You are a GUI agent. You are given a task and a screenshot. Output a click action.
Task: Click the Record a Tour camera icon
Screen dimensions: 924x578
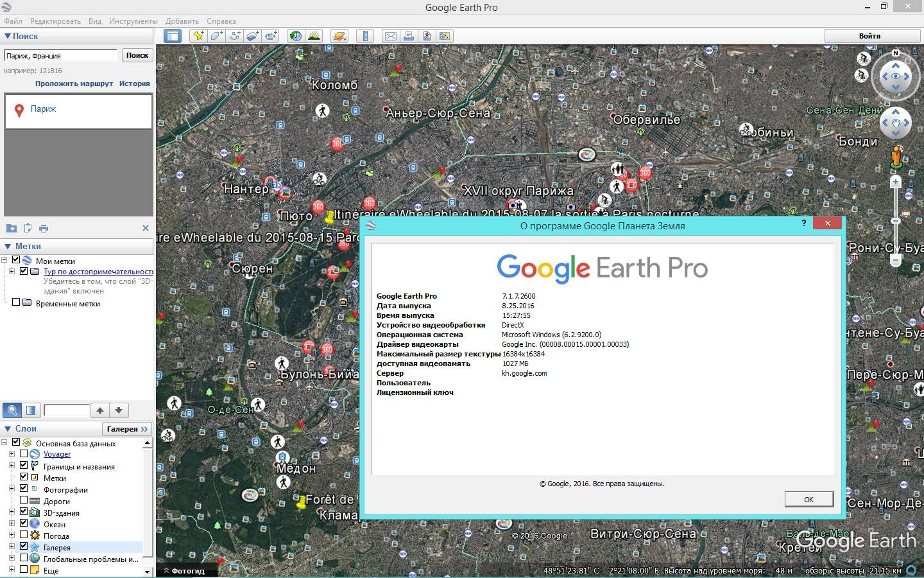[271, 36]
